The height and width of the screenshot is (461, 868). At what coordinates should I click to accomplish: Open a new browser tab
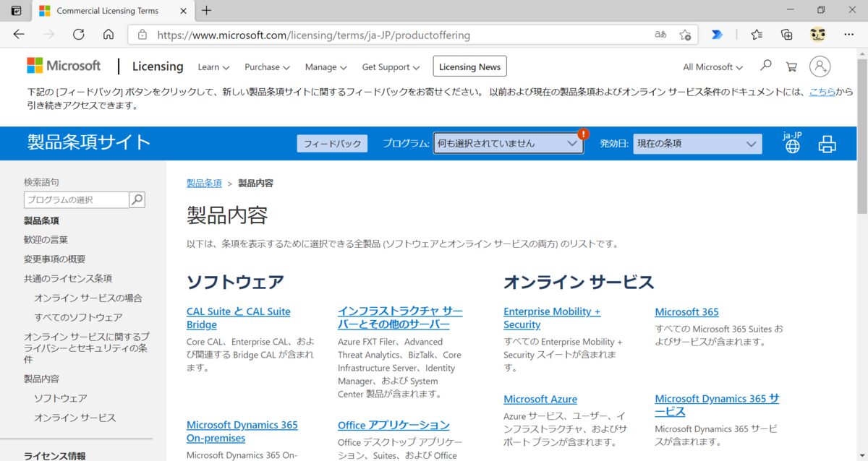click(207, 11)
